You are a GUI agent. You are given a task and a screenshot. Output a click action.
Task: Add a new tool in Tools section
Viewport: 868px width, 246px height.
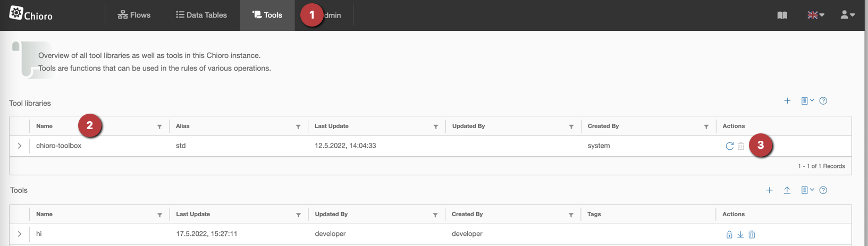(769, 190)
